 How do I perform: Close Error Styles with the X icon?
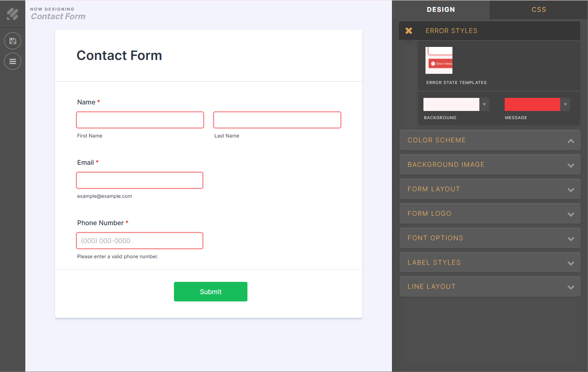(x=409, y=31)
